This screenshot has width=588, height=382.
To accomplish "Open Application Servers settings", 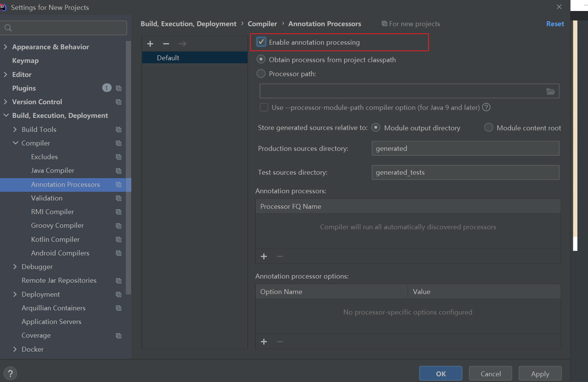I will click(x=52, y=321).
